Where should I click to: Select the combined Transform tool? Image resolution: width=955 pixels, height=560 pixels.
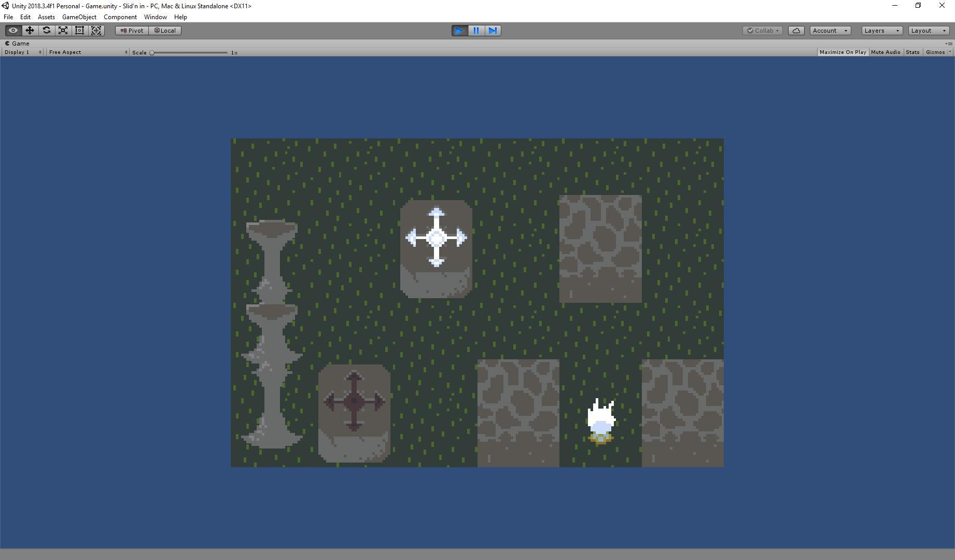(96, 31)
